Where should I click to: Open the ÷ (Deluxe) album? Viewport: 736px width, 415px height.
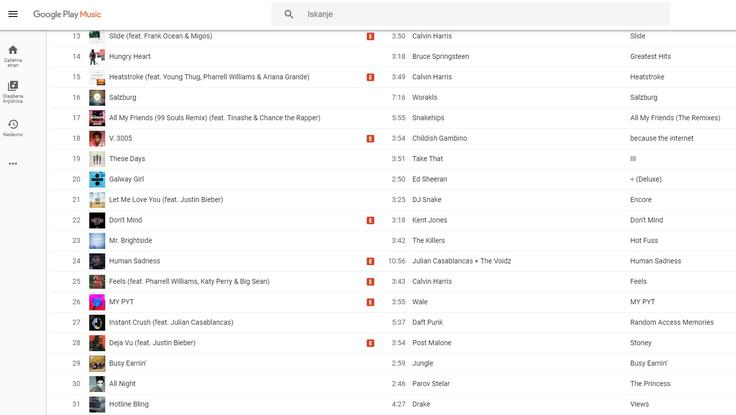tap(646, 179)
